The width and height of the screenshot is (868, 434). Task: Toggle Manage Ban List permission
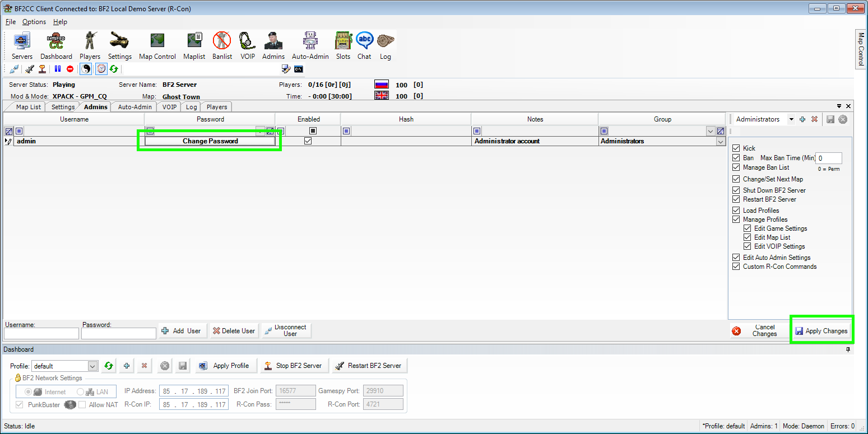click(736, 167)
